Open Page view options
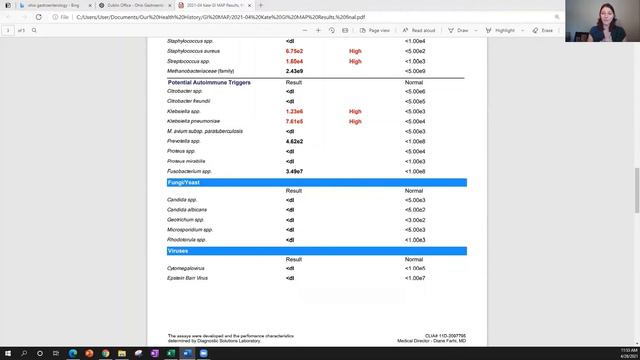Screen dimensions: 640x360 point(375,30)
